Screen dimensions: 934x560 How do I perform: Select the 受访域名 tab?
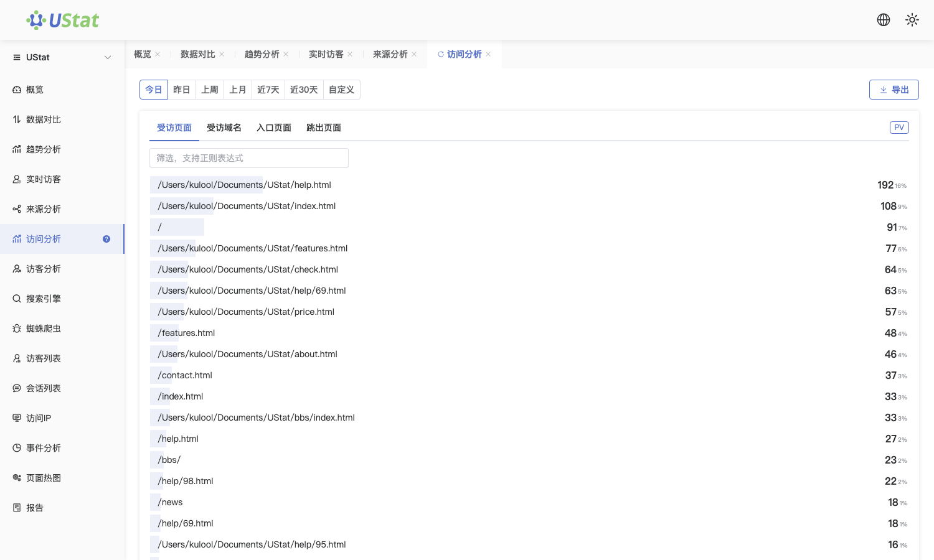click(224, 128)
